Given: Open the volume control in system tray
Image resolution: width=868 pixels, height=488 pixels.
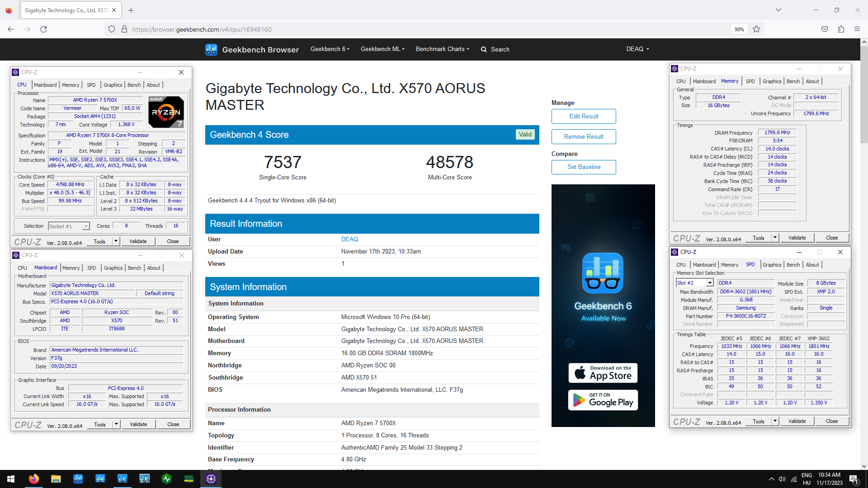Looking at the screenshot, I should (x=782, y=479).
